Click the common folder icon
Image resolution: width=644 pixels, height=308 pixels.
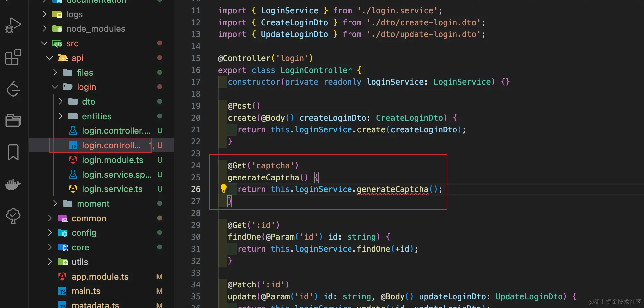coord(63,218)
